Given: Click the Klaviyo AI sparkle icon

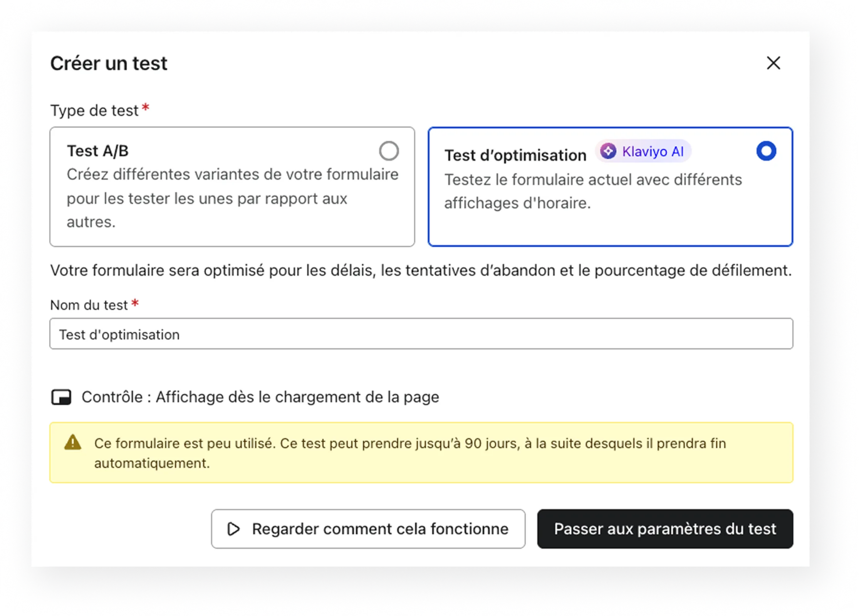Looking at the screenshot, I should pyautogui.click(x=608, y=151).
